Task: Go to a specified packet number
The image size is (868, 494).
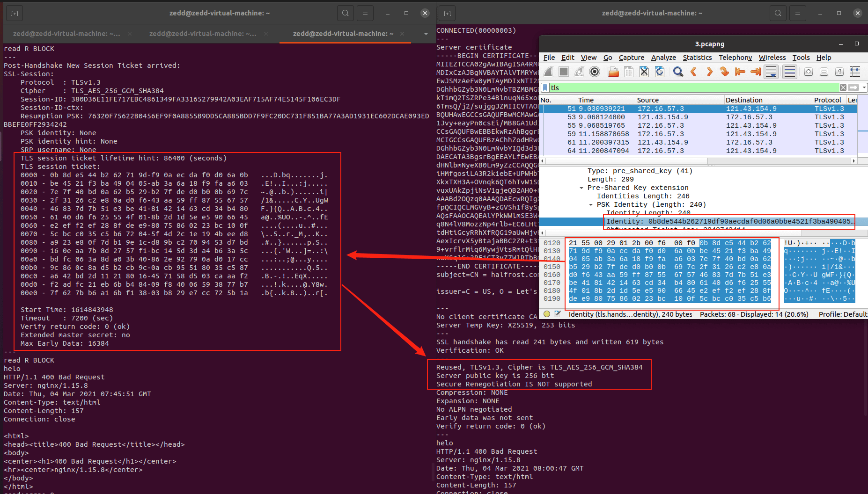Action: pos(725,72)
